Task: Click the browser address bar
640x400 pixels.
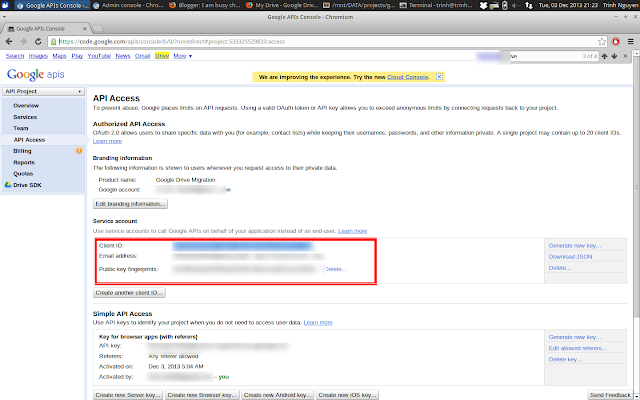Action: [327, 42]
